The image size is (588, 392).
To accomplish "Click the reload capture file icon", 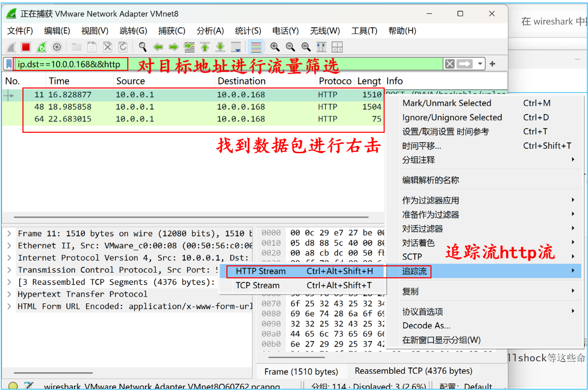I will point(123,47).
